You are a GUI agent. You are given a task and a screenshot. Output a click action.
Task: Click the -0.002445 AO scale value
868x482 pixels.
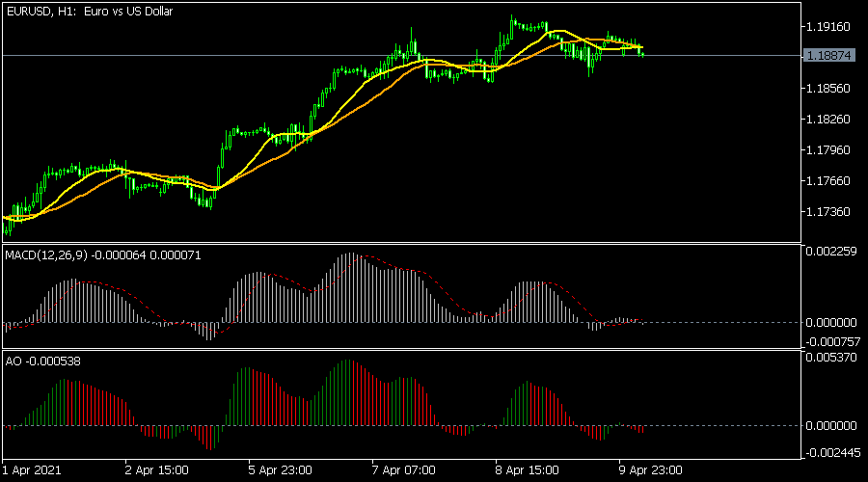[x=831, y=452]
